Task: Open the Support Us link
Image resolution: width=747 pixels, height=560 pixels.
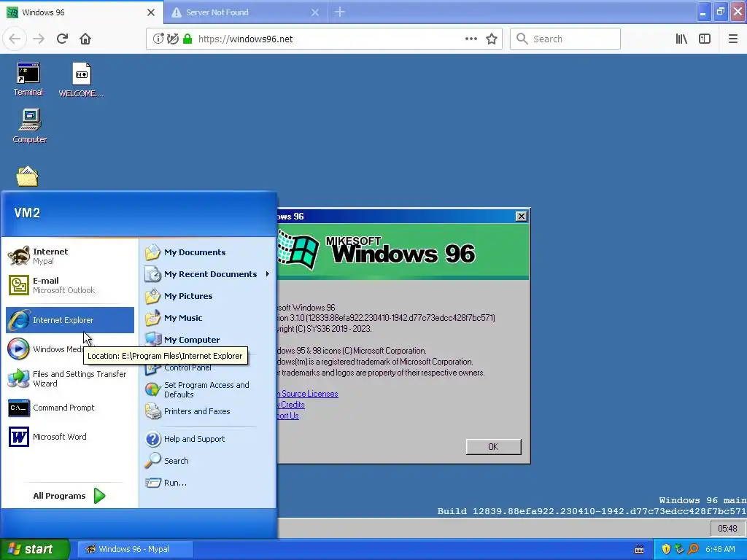Action: click(287, 416)
